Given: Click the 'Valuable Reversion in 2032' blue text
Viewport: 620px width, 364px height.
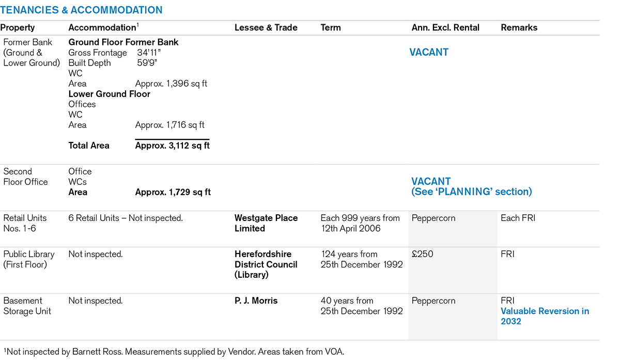Looking at the screenshot, I should (545, 316).
